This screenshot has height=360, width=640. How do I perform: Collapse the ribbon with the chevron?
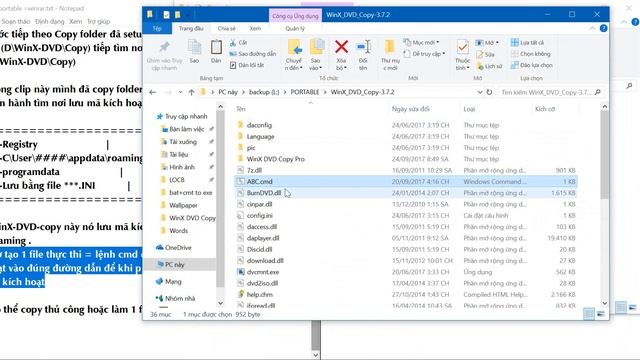click(x=592, y=28)
